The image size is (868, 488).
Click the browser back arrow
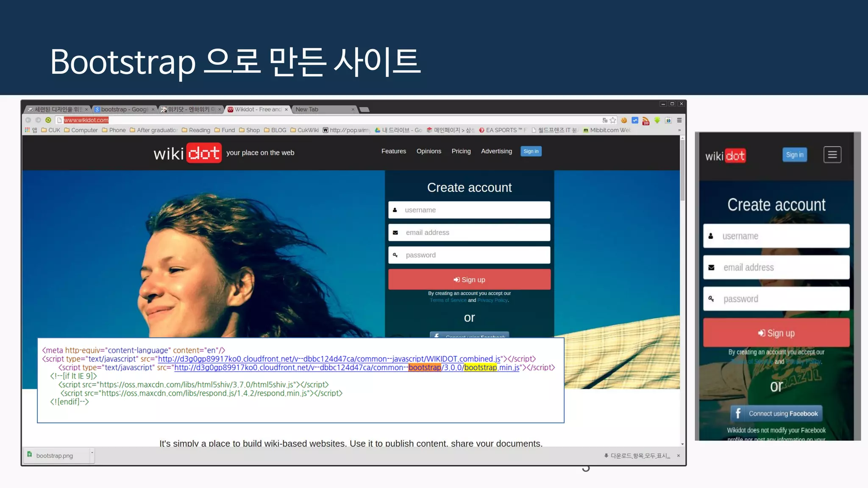[28, 120]
